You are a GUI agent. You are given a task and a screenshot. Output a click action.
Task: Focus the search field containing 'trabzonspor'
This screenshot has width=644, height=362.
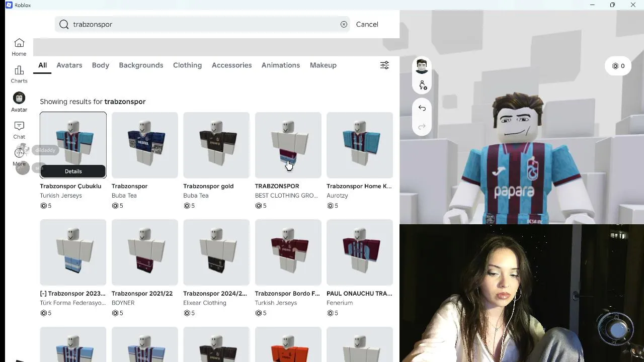[x=202, y=24]
